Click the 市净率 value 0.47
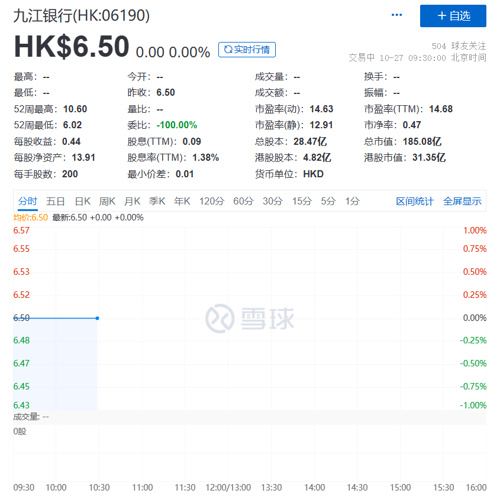The image size is (500, 500). coord(412,125)
